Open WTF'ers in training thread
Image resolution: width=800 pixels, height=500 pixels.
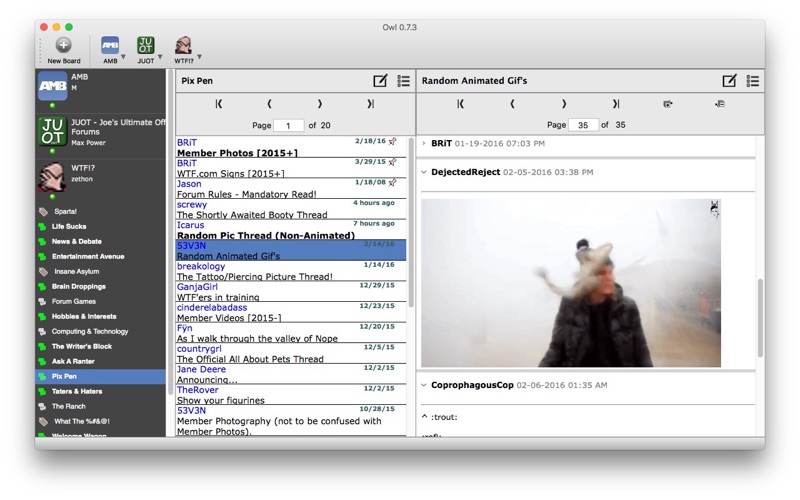tap(291, 292)
